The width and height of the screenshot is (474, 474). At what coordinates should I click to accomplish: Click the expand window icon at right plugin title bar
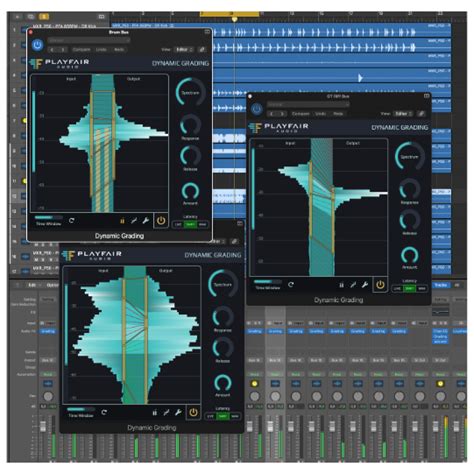coord(426,96)
